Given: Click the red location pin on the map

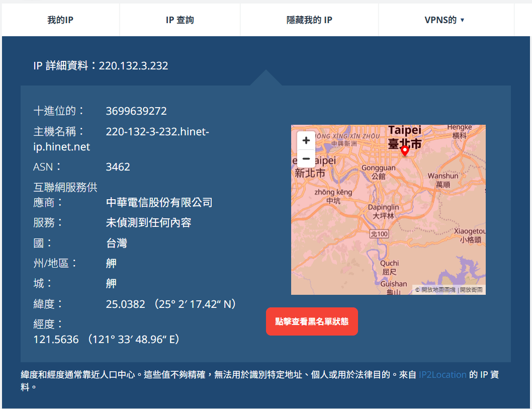Looking at the screenshot, I should [x=404, y=151].
